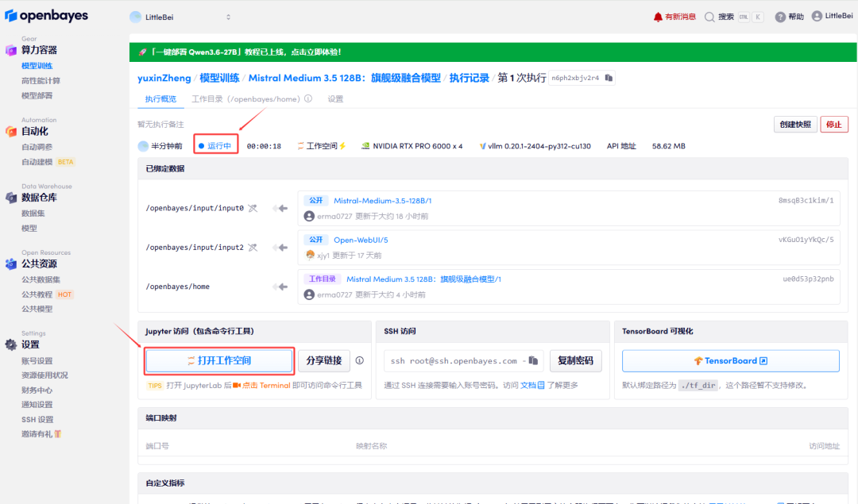Click the 自动化 sidebar section icon
The image size is (858, 504).
tap(11, 131)
